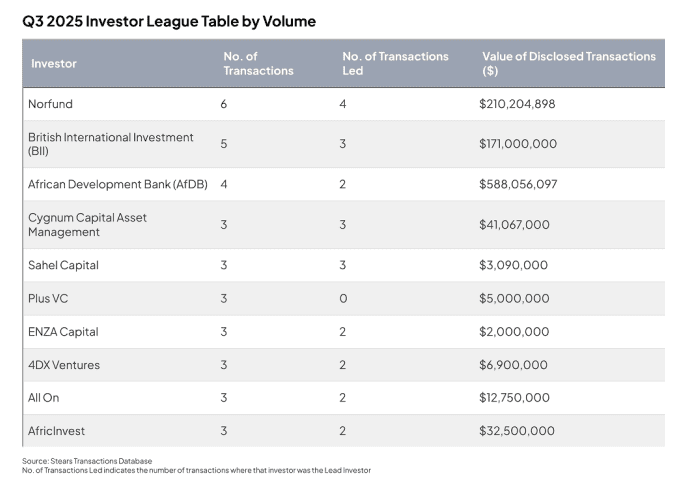Click the No. of Transactions Led header

coord(395,64)
